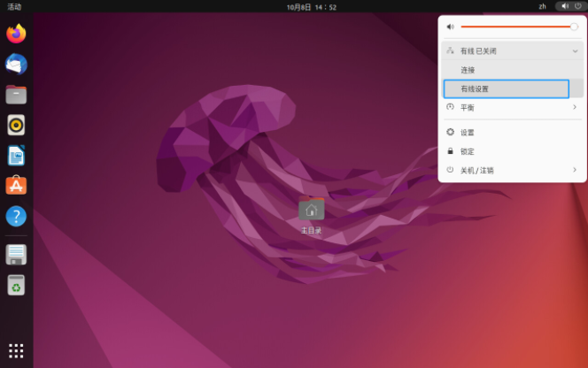Launch Rhythmbox music player
The image size is (588, 368).
coord(16,125)
